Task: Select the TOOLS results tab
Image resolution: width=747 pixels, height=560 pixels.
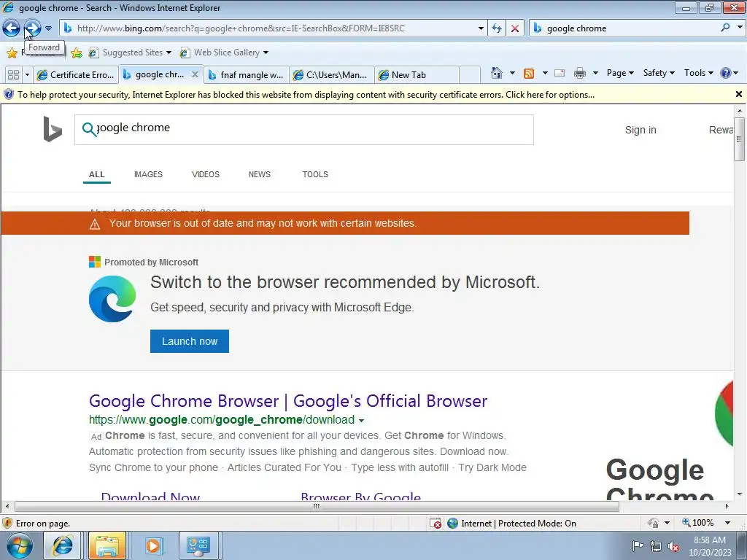Action: point(315,174)
